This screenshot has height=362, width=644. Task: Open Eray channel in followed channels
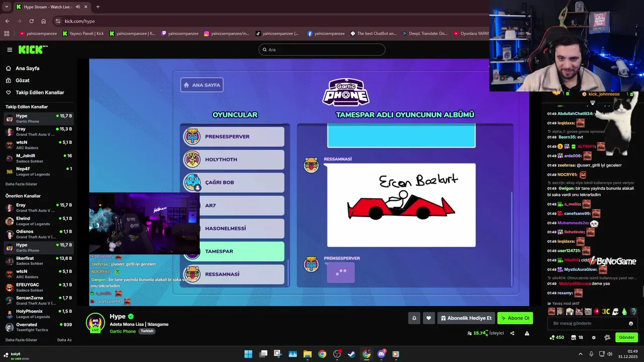click(38, 132)
